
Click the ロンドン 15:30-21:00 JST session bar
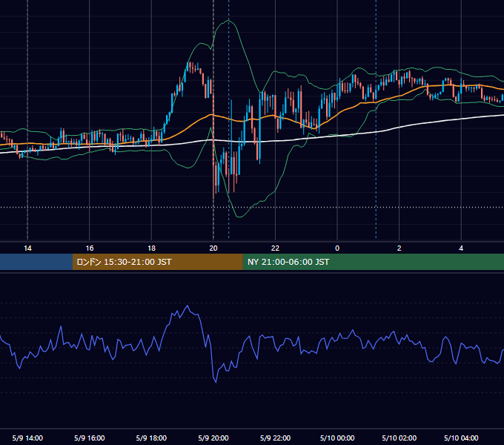(157, 262)
